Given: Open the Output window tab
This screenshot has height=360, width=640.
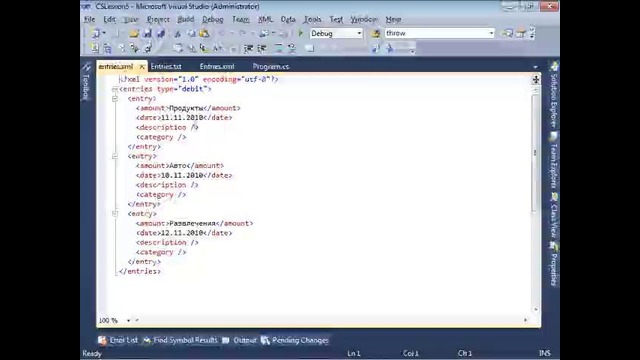Looking at the screenshot, I should (x=240, y=340).
